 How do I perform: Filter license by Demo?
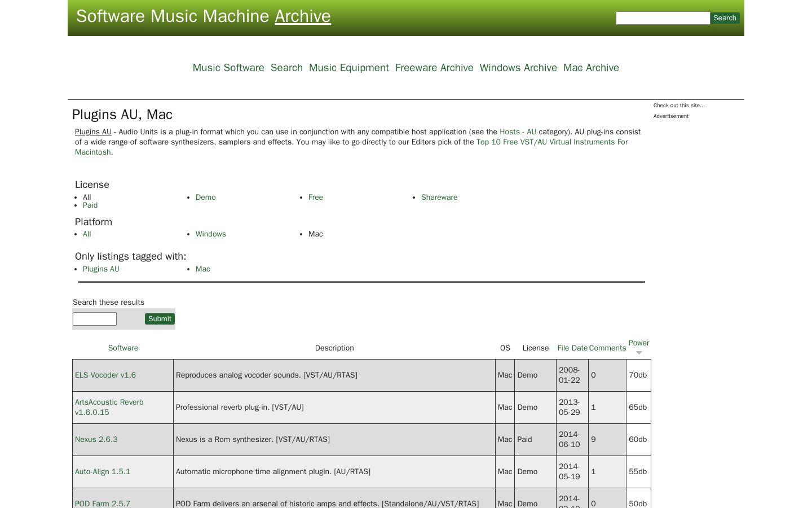[206, 198]
